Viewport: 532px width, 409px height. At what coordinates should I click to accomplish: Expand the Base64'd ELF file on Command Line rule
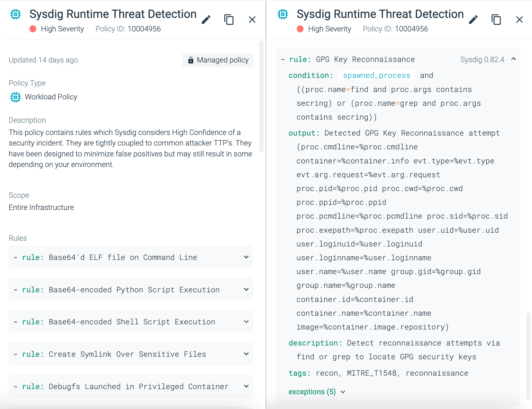point(246,257)
